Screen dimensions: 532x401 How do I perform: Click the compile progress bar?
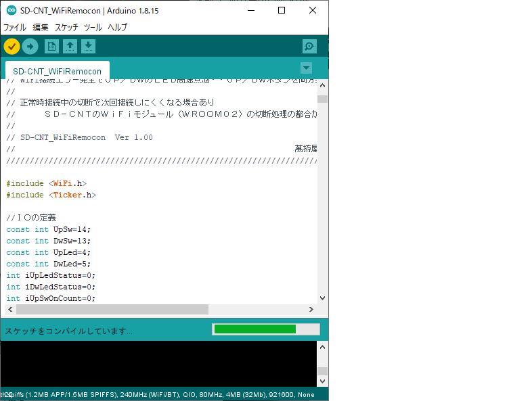coord(266,329)
